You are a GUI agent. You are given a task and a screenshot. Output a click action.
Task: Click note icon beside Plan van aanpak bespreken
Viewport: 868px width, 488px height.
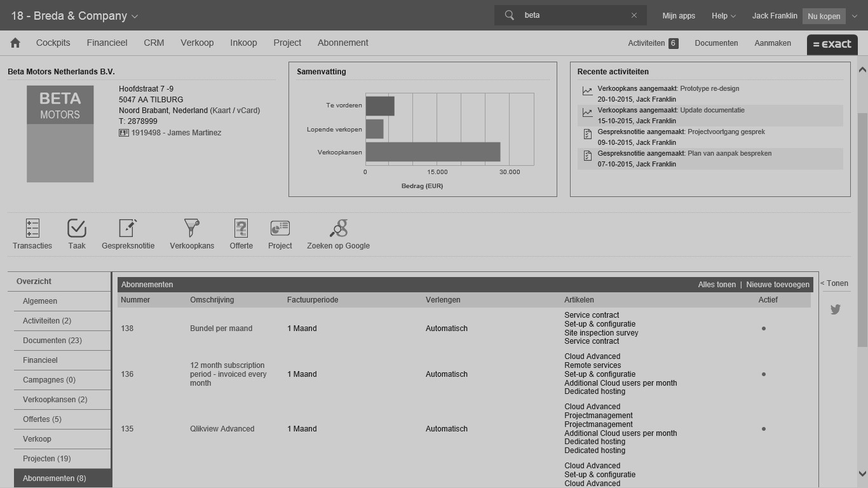tap(587, 156)
